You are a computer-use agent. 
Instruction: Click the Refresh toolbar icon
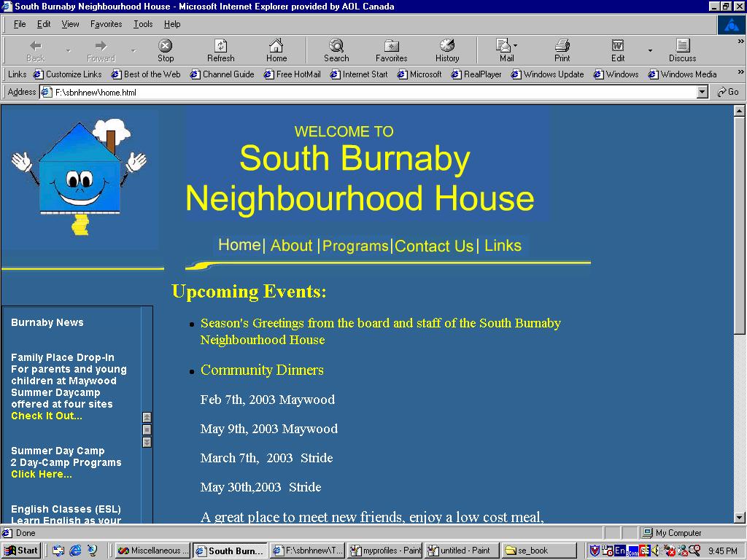point(220,50)
